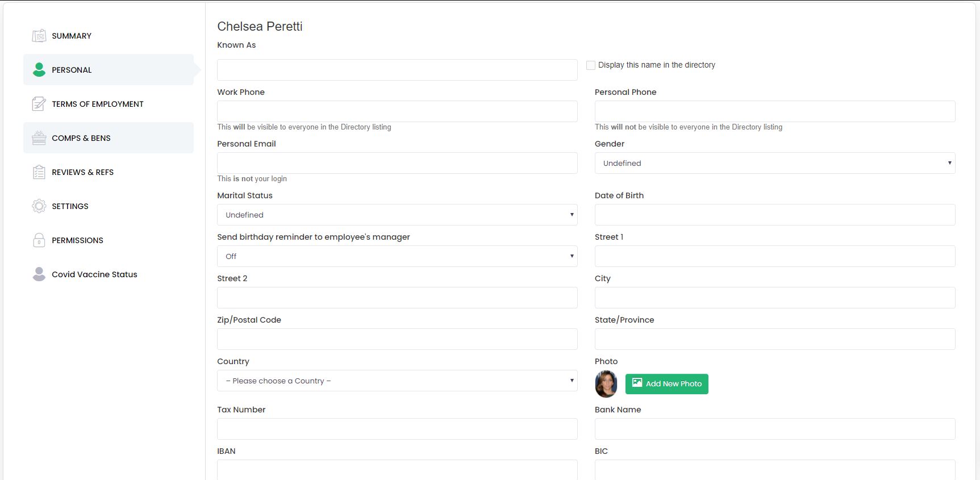The height and width of the screenshot is (480, 980).
Task: Go to TERMS OF EMPLOYMENT
Action: tap(109, 104)
